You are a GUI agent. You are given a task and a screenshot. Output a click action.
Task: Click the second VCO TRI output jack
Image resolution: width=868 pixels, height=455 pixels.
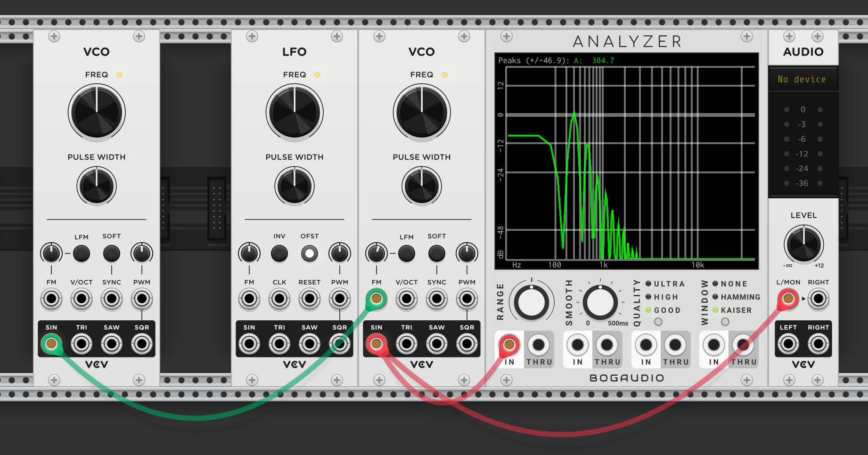[407, 344]
